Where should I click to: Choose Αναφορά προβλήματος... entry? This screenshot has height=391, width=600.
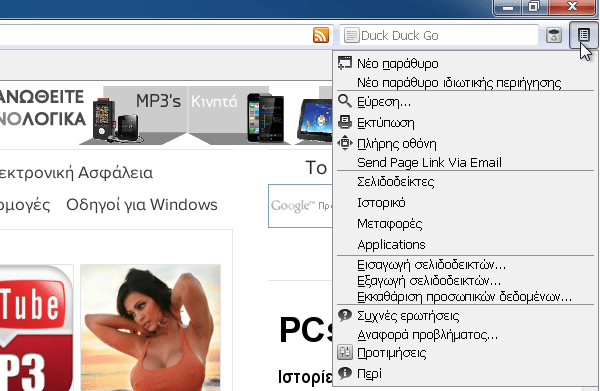pyautogui.click(x=465, y=335)
